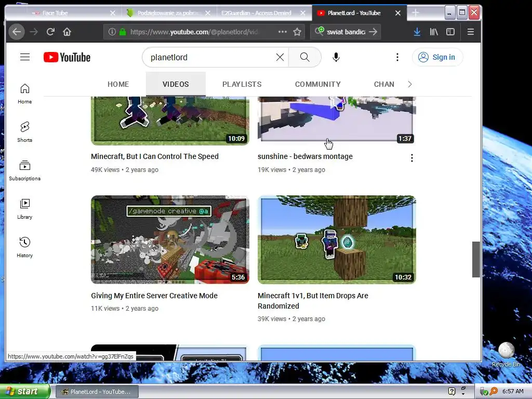Close the PlanetLord YouTube tab
Viewport: 532px width, 399px height.
[398, 13]
